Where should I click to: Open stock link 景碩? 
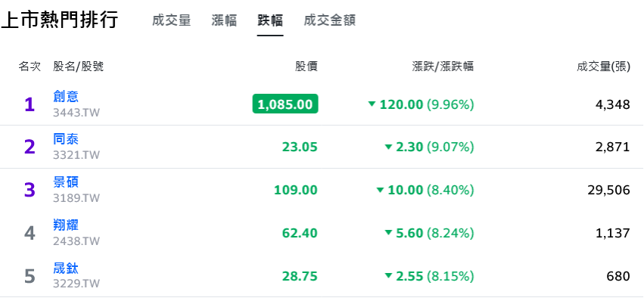[66, 182]
